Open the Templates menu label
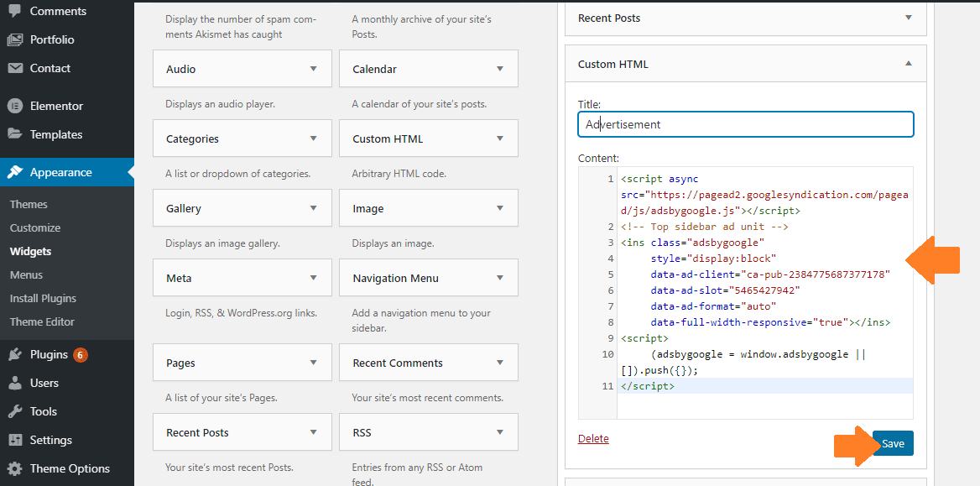Image resolution: width=980 pixels, height=486 pixels. click(56, 134)
